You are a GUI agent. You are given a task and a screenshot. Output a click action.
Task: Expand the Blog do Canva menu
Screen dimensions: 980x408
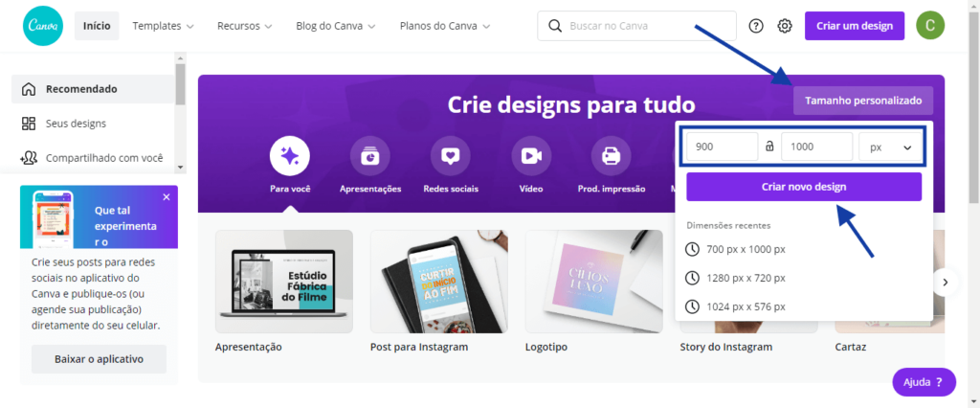[335, 26]
